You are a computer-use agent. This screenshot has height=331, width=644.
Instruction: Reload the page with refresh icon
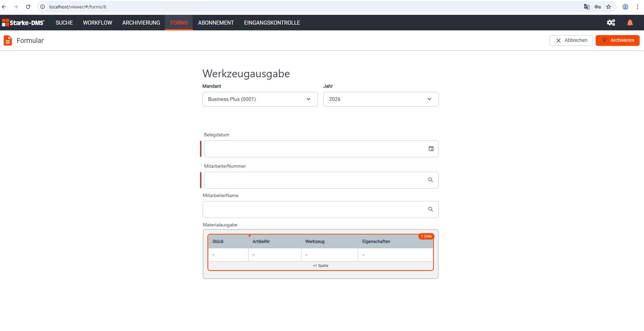pyautogui.click(x=28, y=7)
